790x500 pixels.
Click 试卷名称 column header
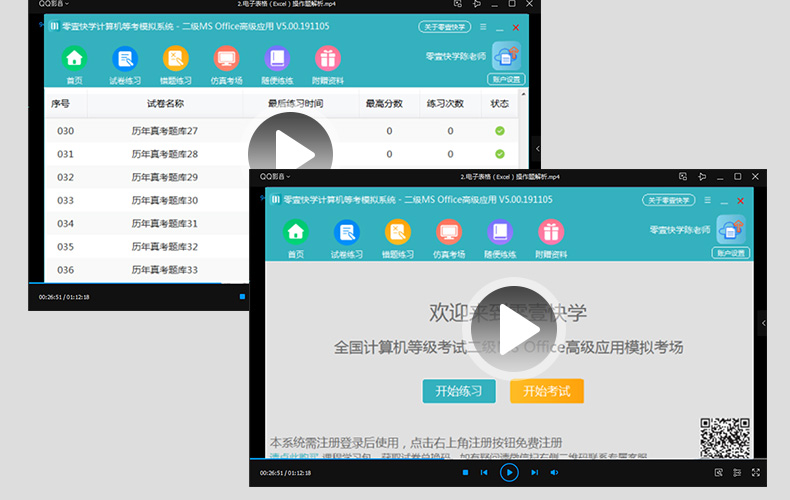click(165, 104)
